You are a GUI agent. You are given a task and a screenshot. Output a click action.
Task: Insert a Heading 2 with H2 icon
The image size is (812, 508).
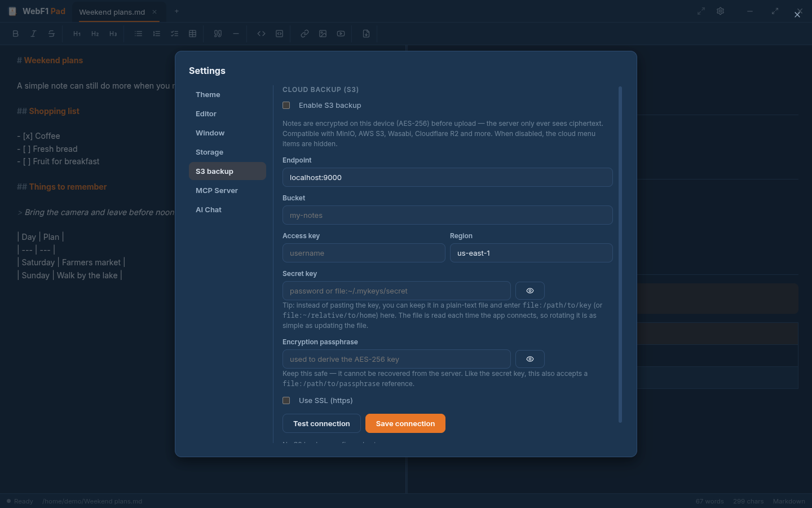coord(95,34)
